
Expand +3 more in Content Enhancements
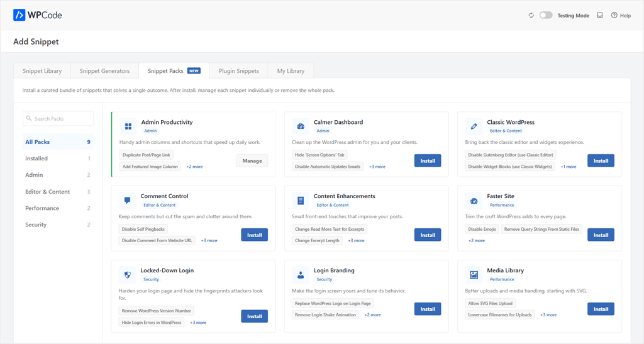pyautogui.click(x=356, y=241)
